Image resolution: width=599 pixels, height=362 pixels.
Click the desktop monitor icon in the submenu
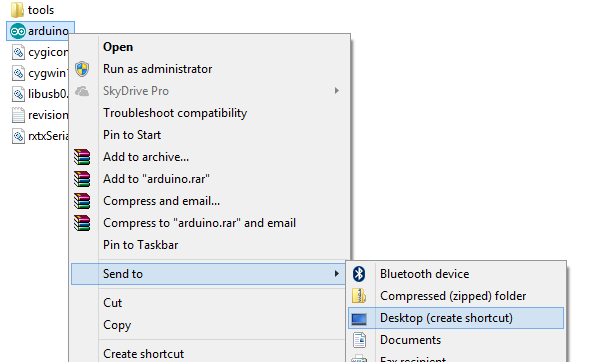tap(359, 318)
